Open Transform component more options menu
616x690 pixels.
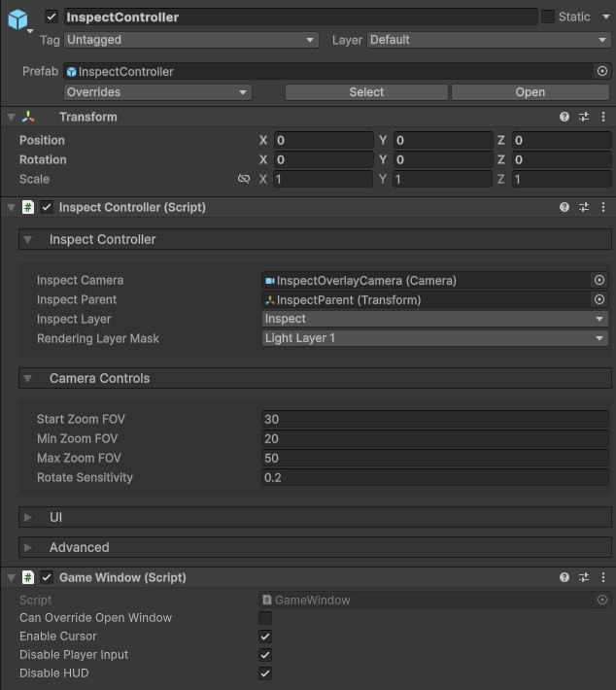(603, 117)
